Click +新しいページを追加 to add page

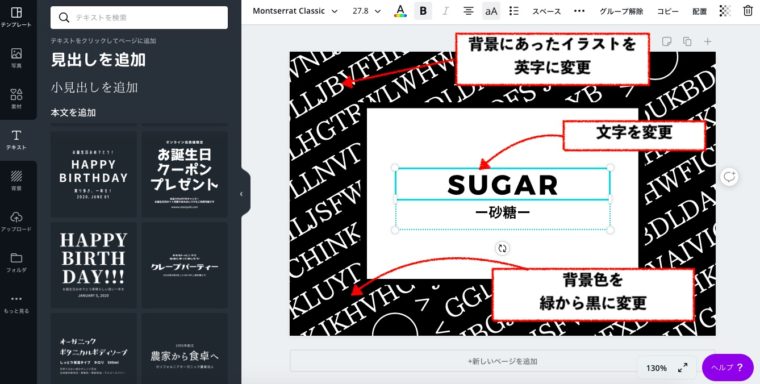click(x=503, y=361)
